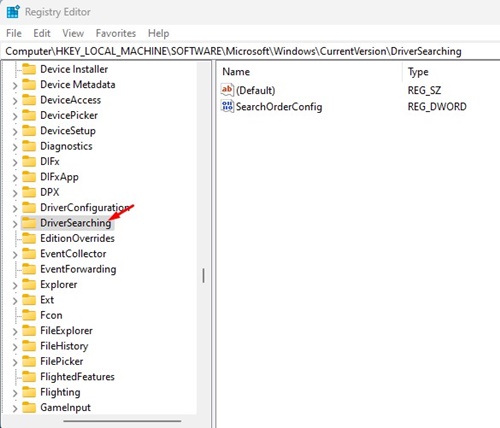Select the (Default) string value icon
The height and width of the screenshot is (428, 500).
pyautogui.click(x=227, y=90)
